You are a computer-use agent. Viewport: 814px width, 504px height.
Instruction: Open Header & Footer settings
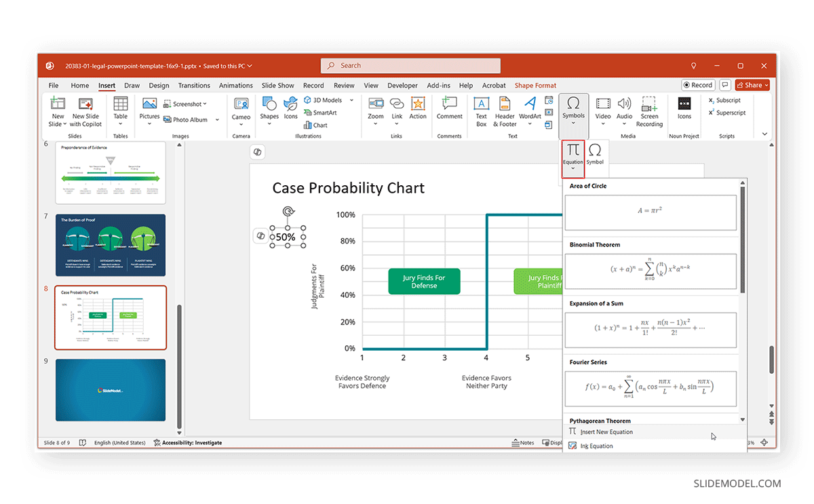[505, 112]
